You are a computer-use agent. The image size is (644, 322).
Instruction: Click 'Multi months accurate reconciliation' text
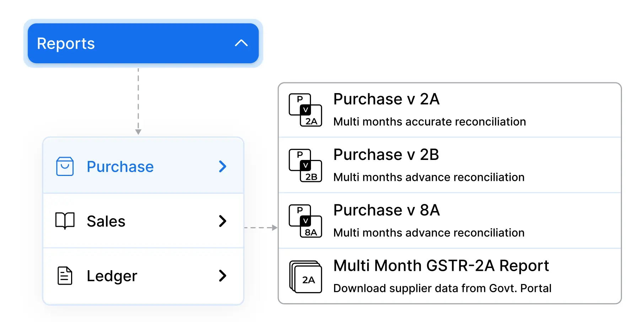pyautogui.click(x=430, y=122)
